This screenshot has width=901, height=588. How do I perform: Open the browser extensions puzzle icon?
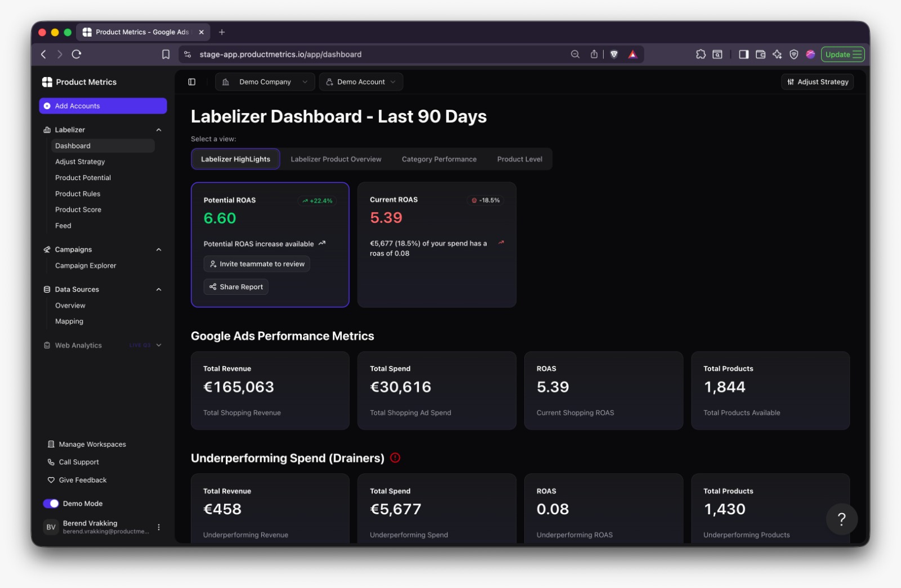tap(701, 55)
